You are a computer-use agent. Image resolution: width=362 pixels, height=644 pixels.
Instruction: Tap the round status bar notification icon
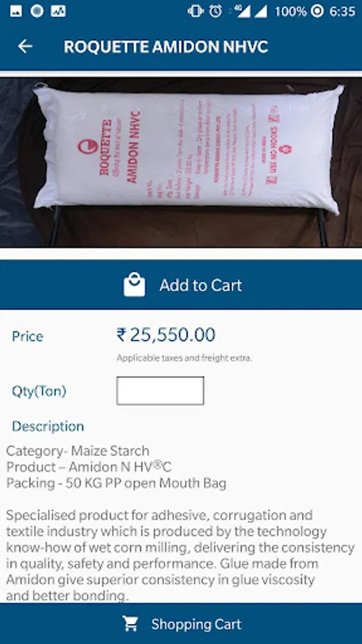pyautogui.click(x=37, y=11)
